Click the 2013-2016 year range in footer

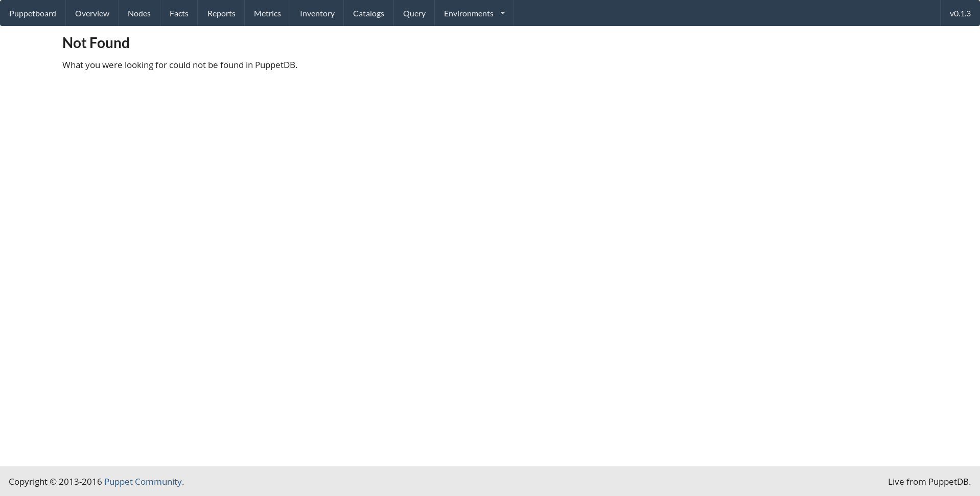[x=80, y=482]
